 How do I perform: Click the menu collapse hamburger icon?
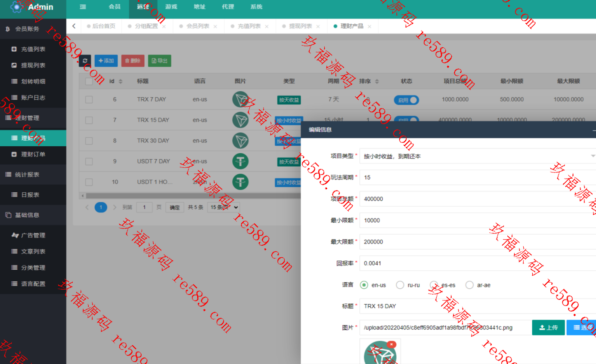click(x=83, y=7)
